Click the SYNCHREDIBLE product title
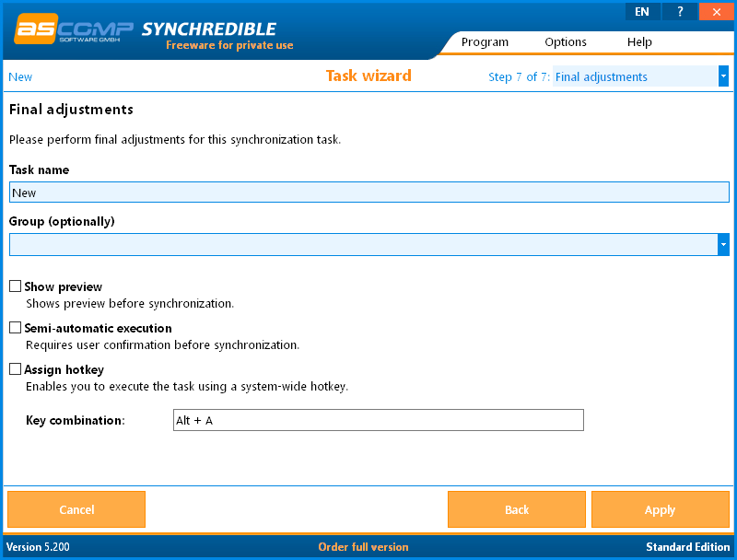Image resolution: width=737 pixels, height=560 pixels. tap(209, 29)
